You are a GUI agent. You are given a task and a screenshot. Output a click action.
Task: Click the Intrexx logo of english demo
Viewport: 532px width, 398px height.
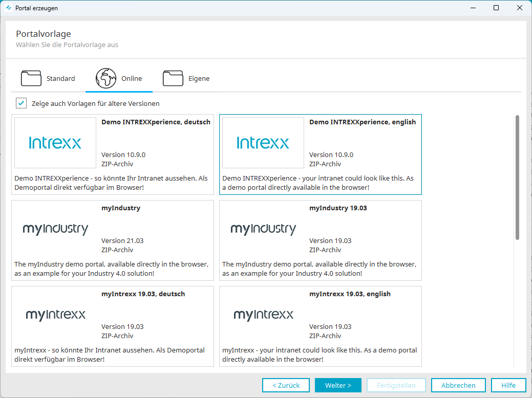(263, 143)
